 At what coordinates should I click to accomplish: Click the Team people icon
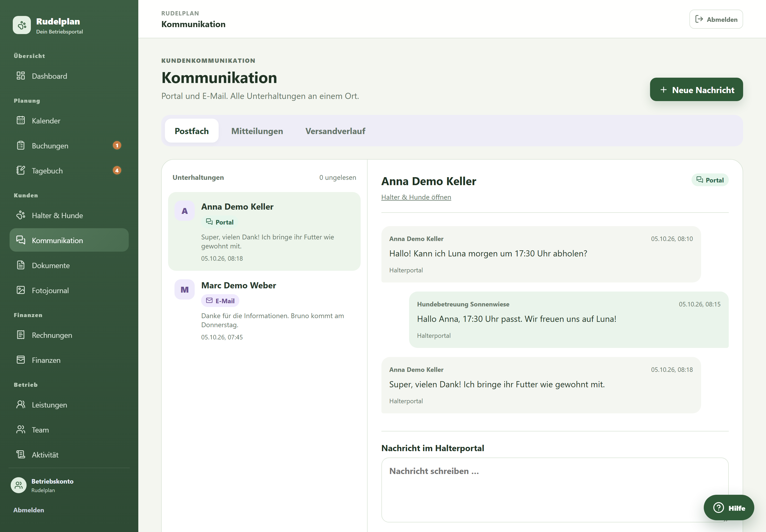click(x=21, y=429)
